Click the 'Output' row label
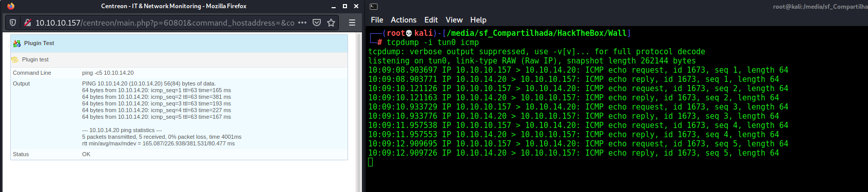This screenshot has width=868, height=192. point(22,83)
